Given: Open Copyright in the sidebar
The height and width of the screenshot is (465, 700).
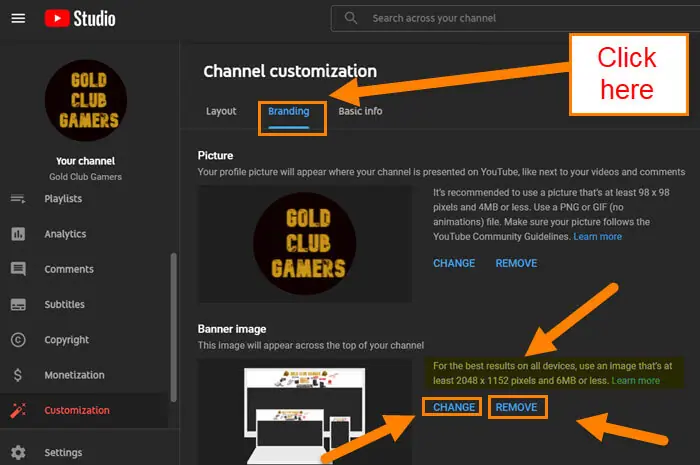Looking at the screenshot, I should 67,340.
